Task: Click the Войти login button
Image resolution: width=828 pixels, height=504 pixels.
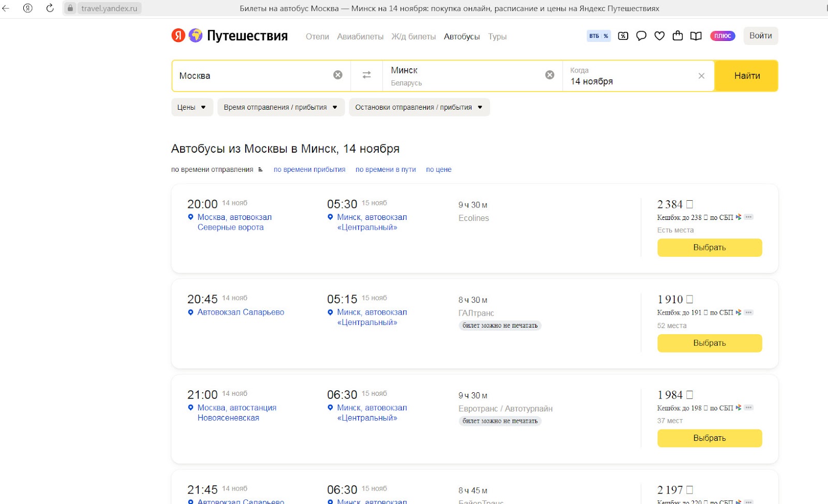Action: coord(761,36)
